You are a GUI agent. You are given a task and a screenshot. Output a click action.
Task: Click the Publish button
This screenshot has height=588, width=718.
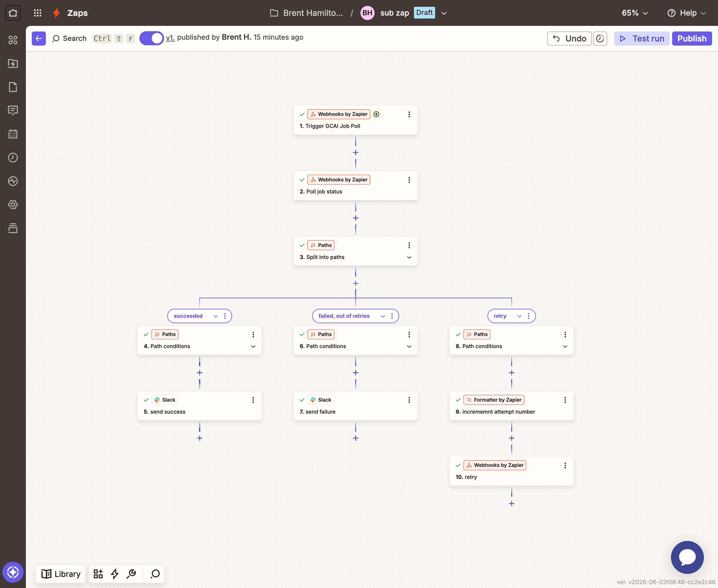click(692, 39)
